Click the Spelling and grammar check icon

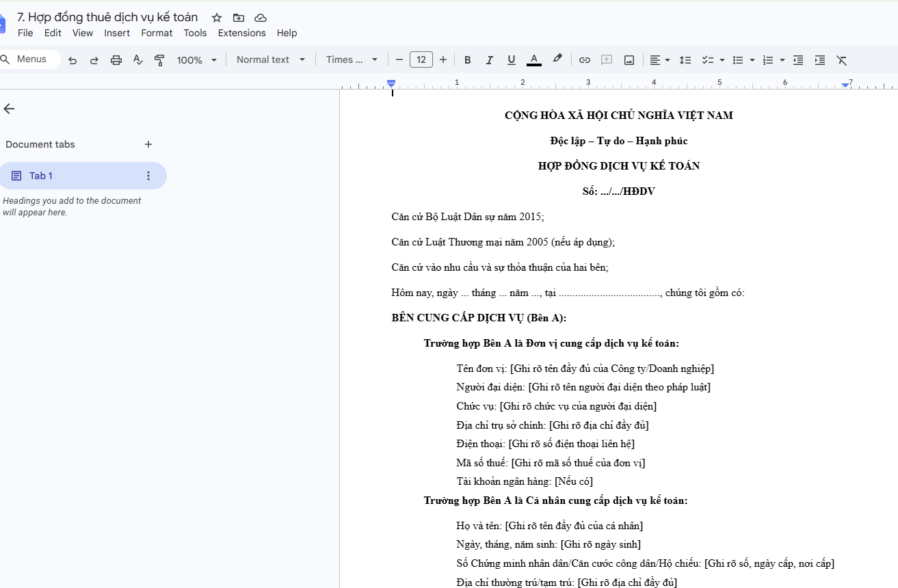point(137,60)
